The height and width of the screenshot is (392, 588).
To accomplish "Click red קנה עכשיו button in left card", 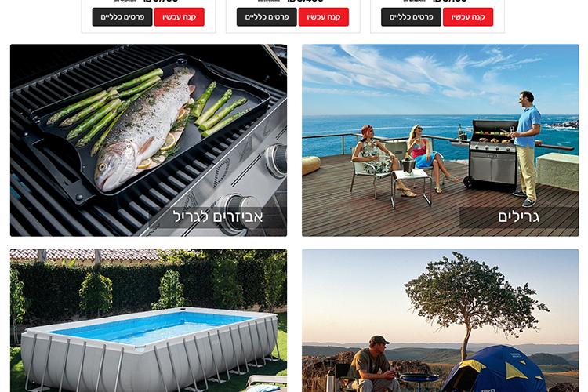I will coord(179,17).
